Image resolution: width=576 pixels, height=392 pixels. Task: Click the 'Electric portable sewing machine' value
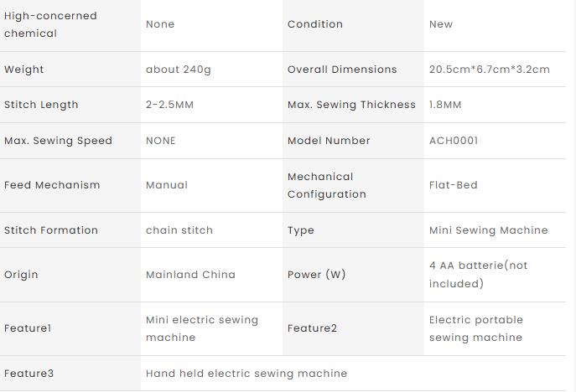pos(475,328)
